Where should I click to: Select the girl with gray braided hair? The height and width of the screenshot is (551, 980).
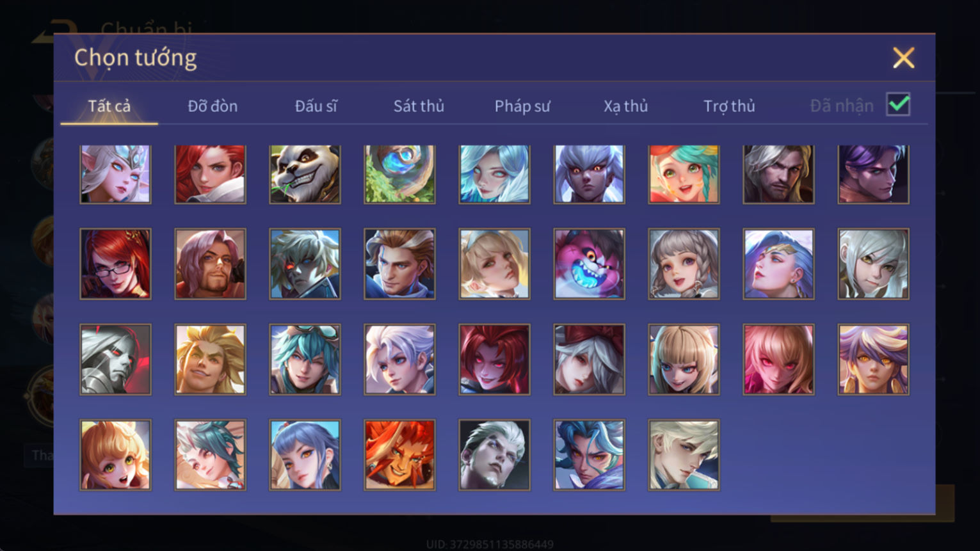point(684,264)
